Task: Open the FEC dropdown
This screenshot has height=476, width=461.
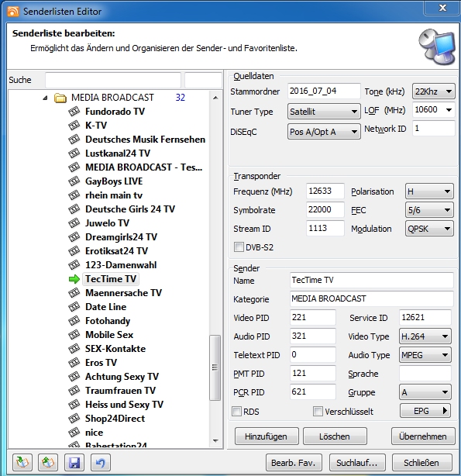Action: pyautogui.click(x=429, y=210)
